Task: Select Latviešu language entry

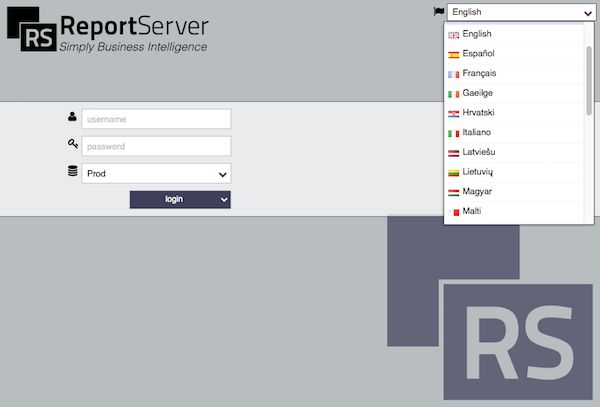Action: pos(514,152)
